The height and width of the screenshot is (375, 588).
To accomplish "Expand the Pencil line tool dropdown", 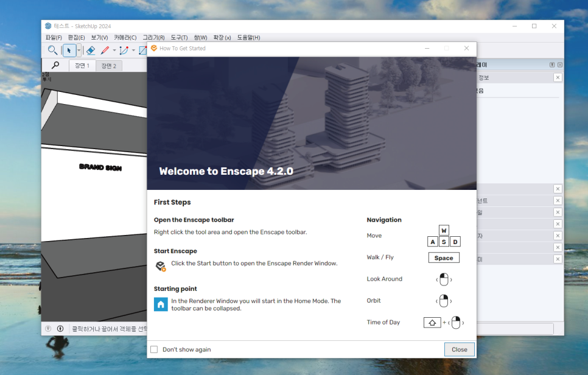I will coord(114,51).
